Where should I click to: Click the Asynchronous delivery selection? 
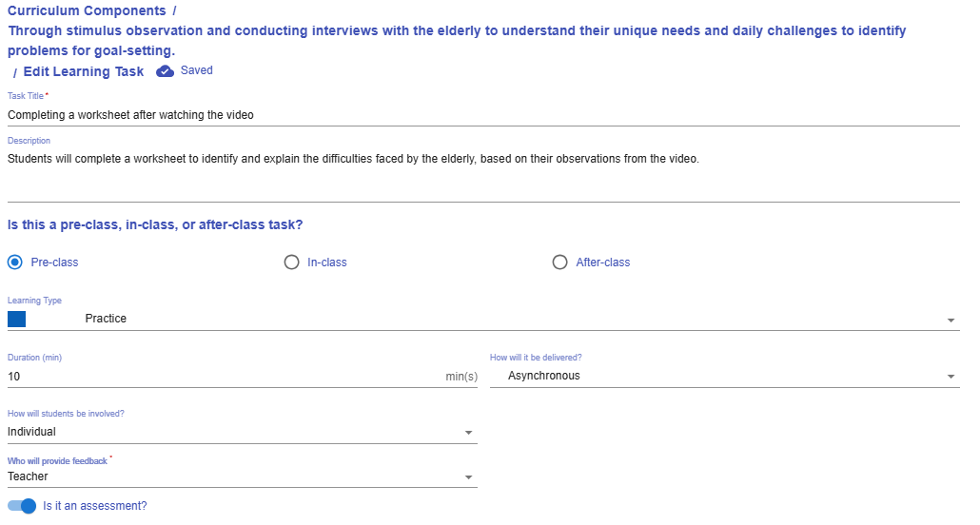(544, 376)
